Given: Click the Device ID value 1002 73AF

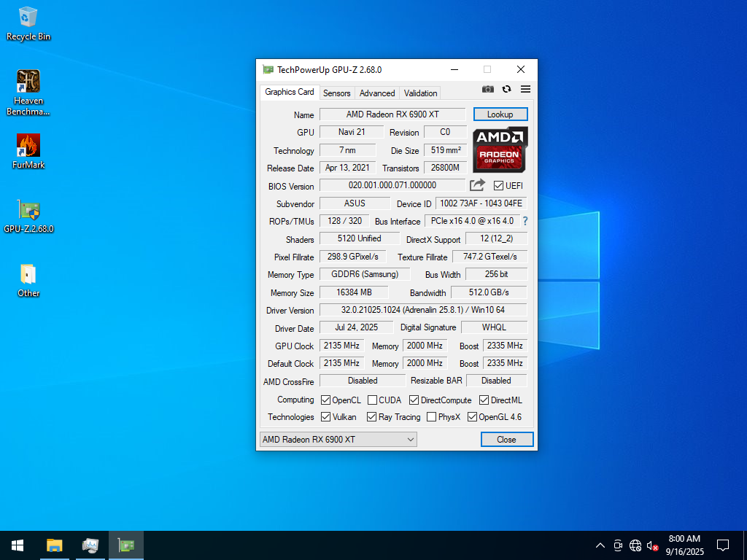Looking at the screenshot, I should [481, 203].
